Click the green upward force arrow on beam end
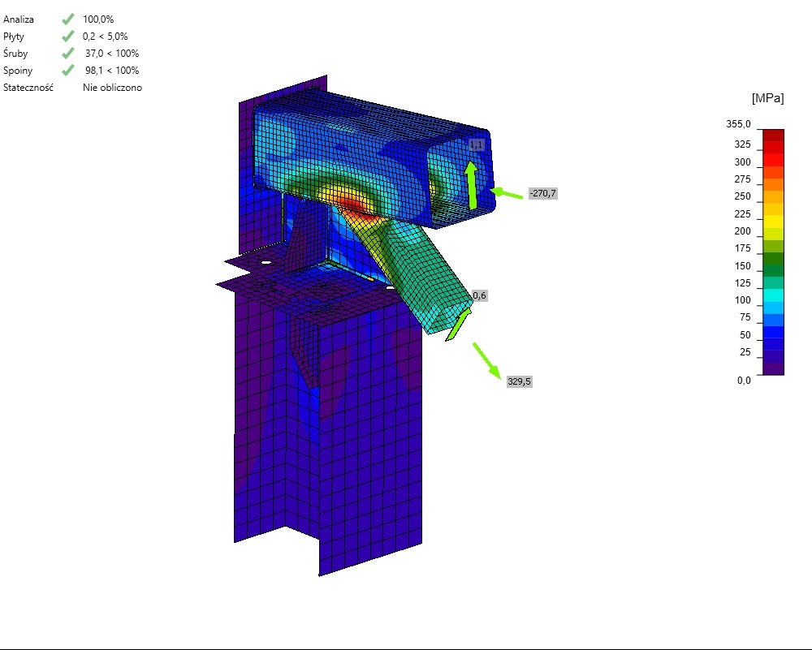 click(x=470, y=184)
